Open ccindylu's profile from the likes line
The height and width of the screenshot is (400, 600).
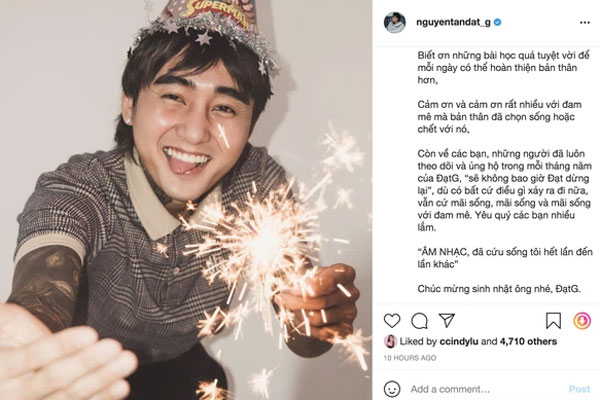pos(463,341)
